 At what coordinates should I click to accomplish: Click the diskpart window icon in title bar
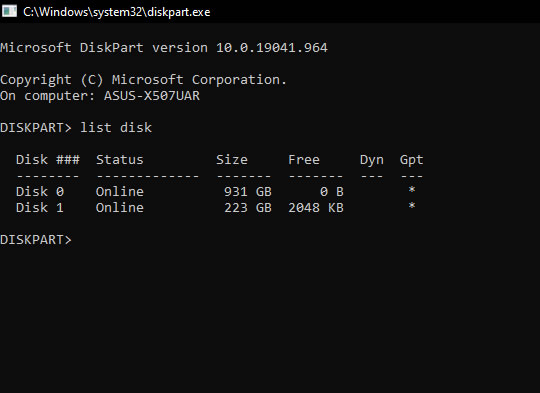9,11
